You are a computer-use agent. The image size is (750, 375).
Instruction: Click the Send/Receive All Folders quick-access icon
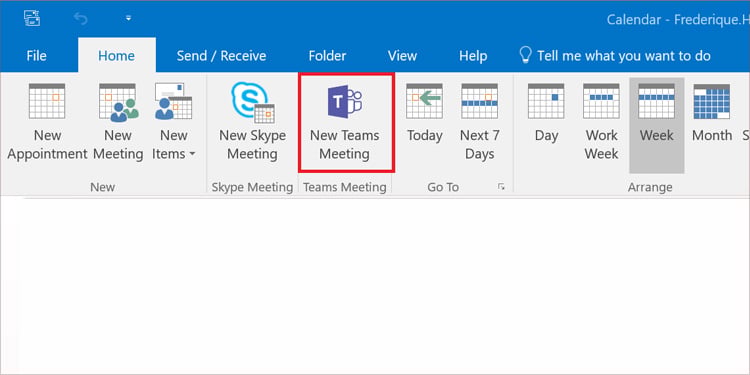click(32, 19)
